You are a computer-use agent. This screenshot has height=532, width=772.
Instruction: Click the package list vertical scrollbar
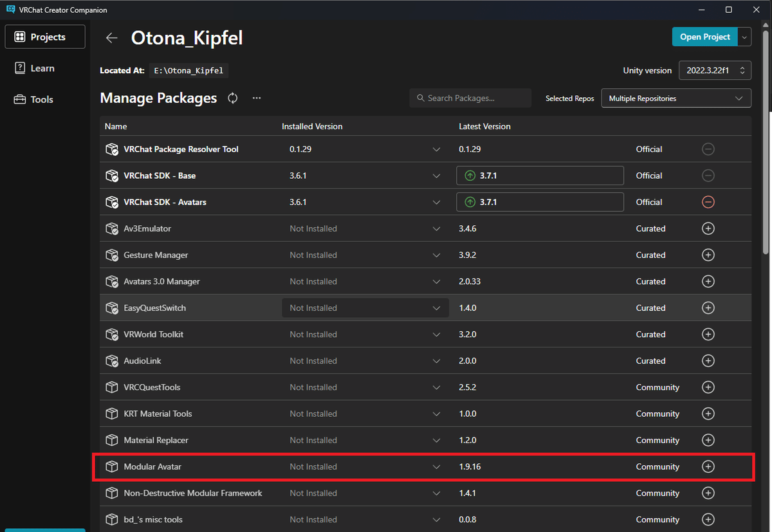tap(765, 161)
